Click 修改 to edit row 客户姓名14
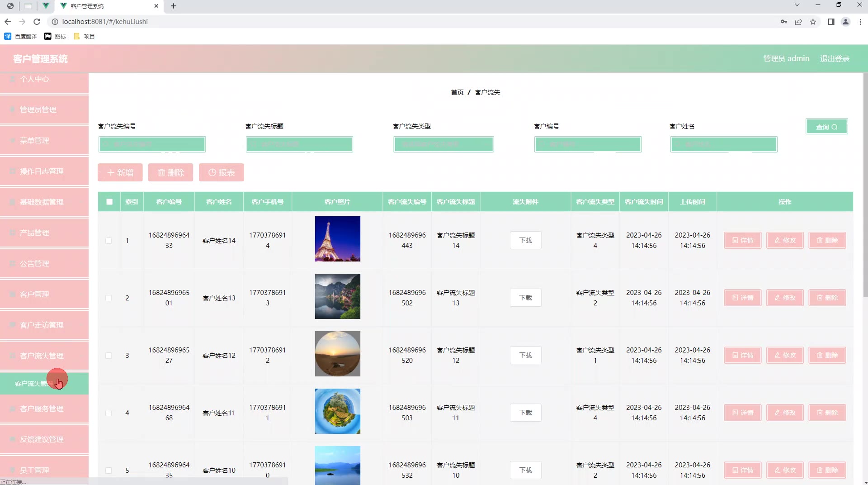868x485 pixels. [x=785, y=240]
